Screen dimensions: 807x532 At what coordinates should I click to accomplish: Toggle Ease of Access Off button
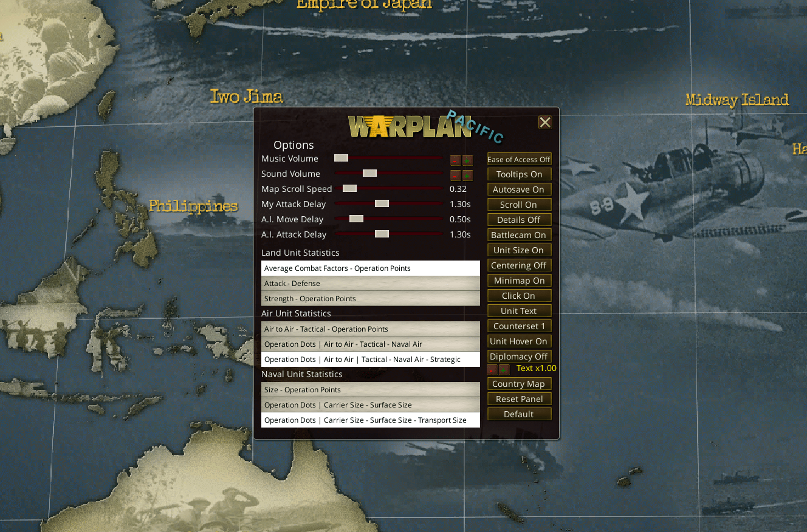point(519,159)
